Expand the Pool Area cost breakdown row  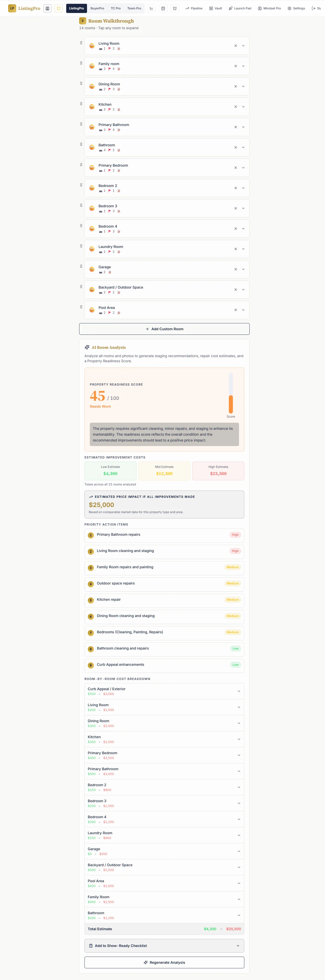tap(164, 883)
